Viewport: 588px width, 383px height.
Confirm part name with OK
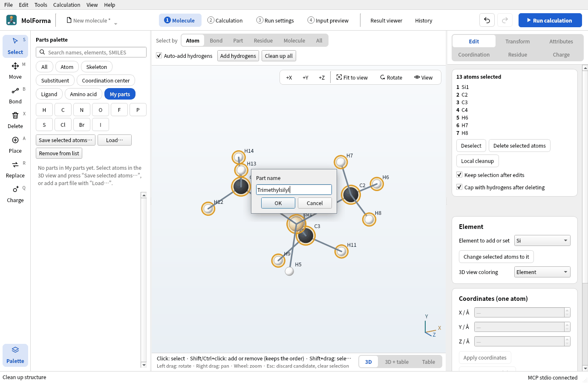point(278,203)
